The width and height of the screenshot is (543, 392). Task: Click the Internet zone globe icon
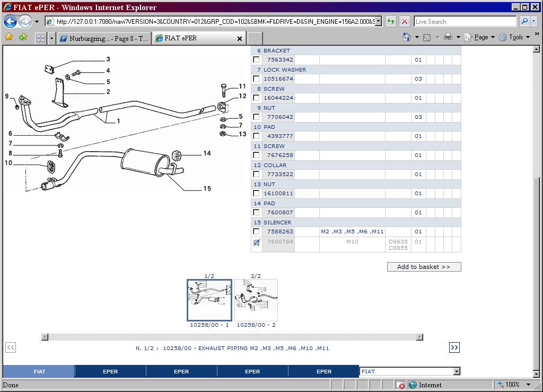click(413, 385)
